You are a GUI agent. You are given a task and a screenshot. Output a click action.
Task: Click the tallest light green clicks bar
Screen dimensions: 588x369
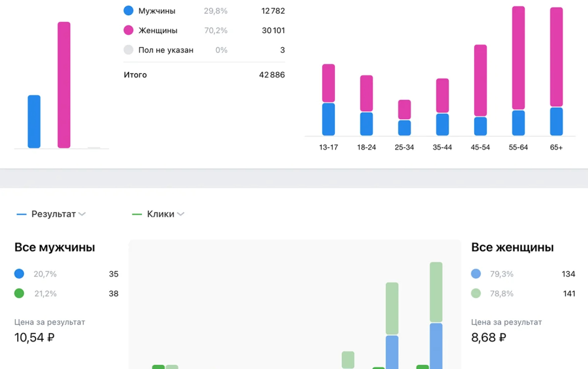(x=436, y=292)
